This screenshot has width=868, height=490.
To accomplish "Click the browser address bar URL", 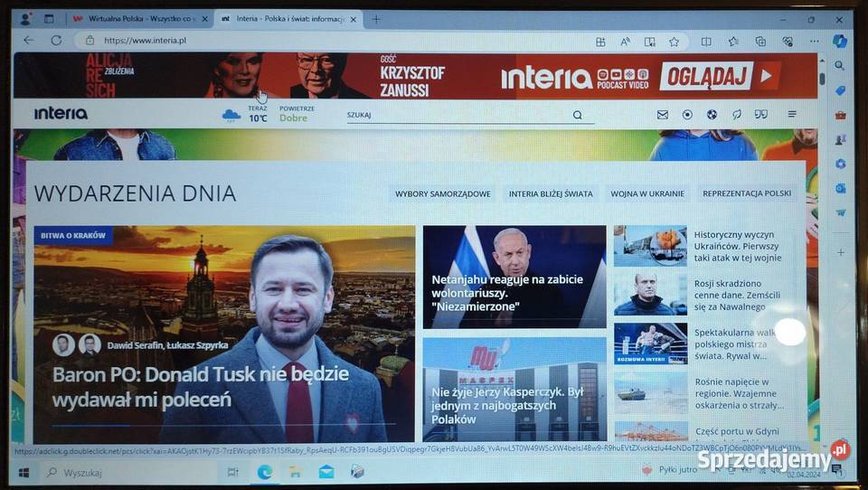I will coord(145,41).
